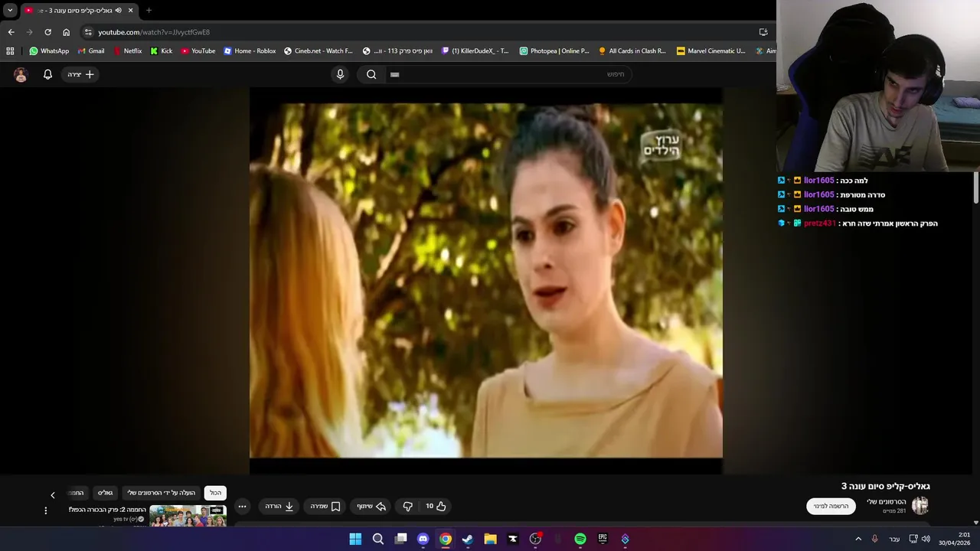This screenshot has width=980, height=551.
Task: Open File Explorer from the taskbar
Action: 490,539
